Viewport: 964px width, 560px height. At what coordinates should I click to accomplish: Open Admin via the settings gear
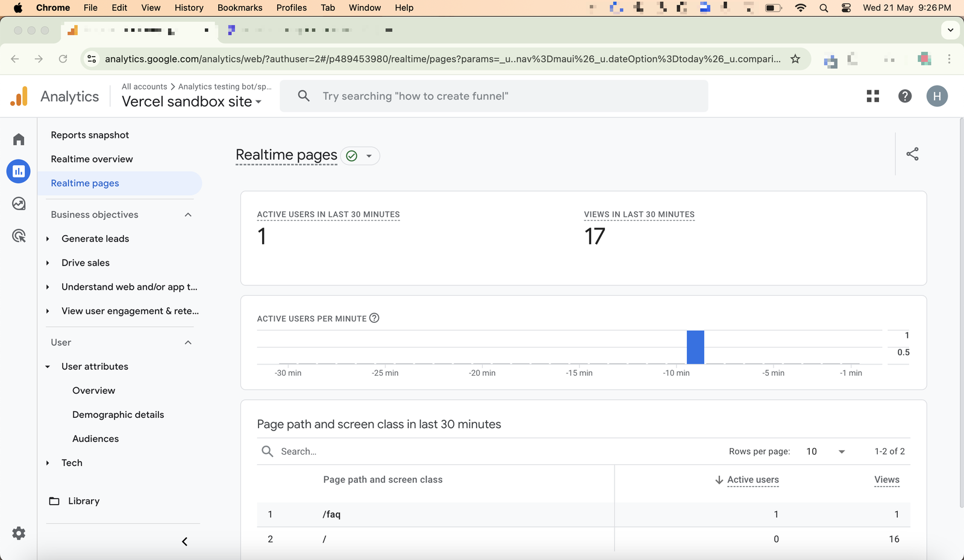[18, 533]
